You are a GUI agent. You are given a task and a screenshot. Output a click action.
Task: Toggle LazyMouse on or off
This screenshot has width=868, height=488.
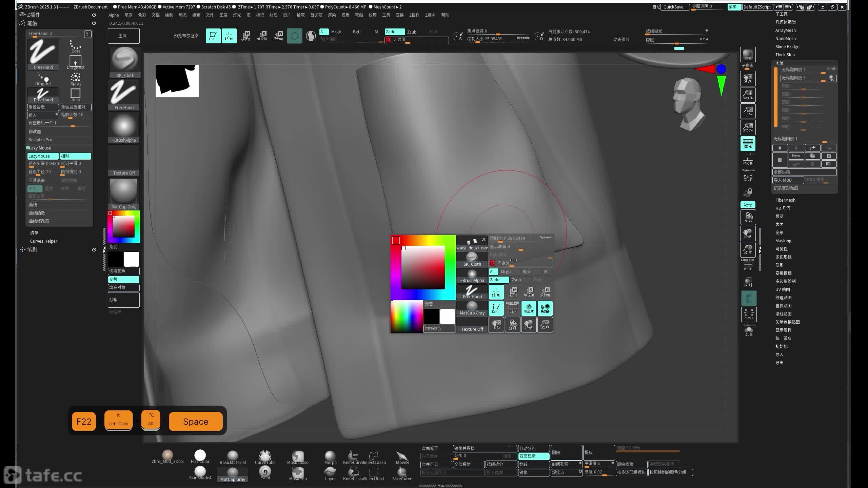43,156
